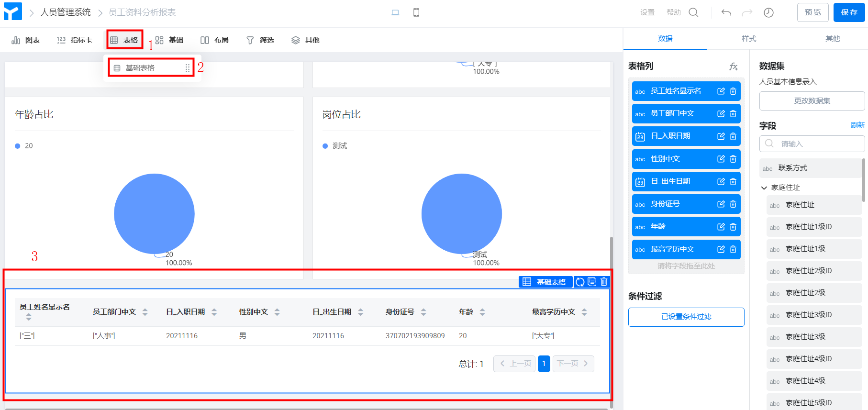Sort by 员工部门中文 column

click(145, 312)
